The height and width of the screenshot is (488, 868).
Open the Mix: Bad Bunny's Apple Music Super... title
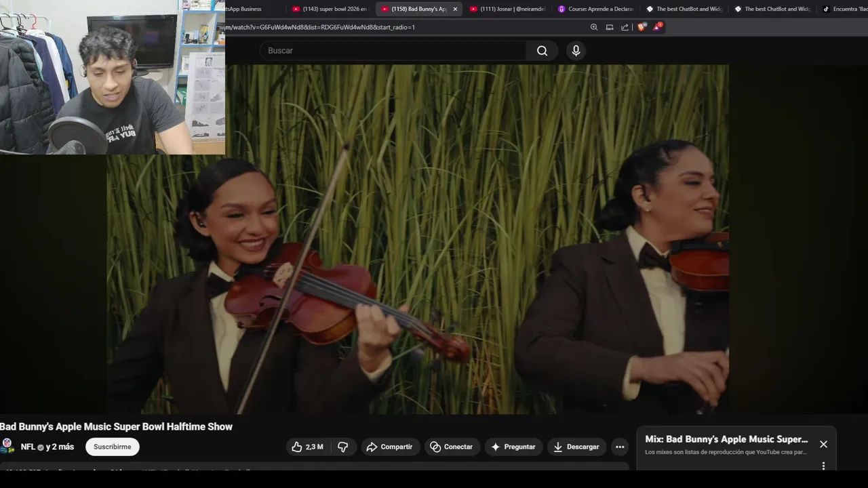[726, 439]
